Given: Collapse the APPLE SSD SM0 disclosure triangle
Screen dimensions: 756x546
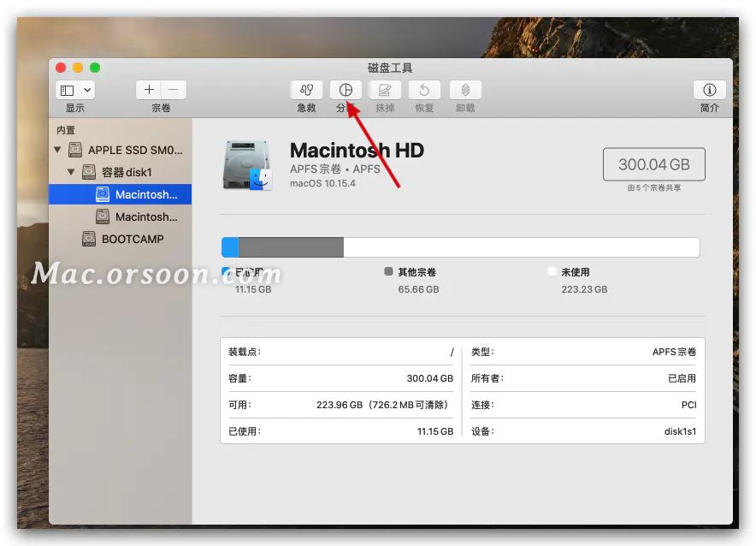Looking at the screenshot, I should 57,149.
